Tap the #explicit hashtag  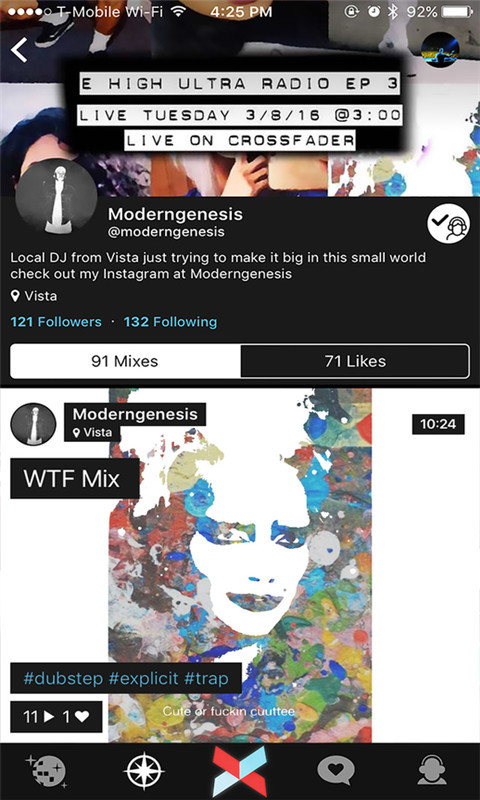tap(144, 679)
